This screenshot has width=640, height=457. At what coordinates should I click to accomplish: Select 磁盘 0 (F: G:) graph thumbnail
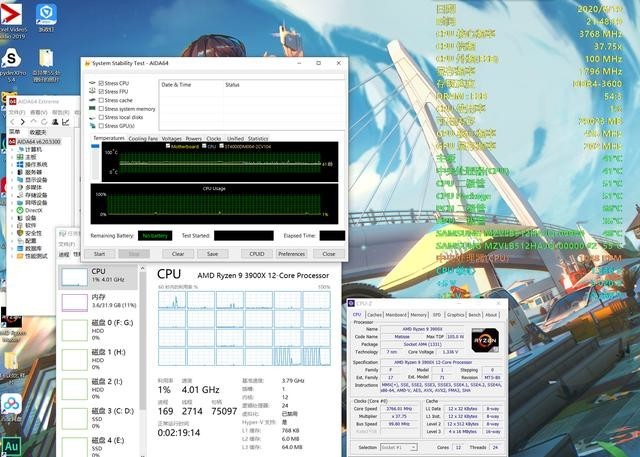pyautogui.click(x=74, y=330)
